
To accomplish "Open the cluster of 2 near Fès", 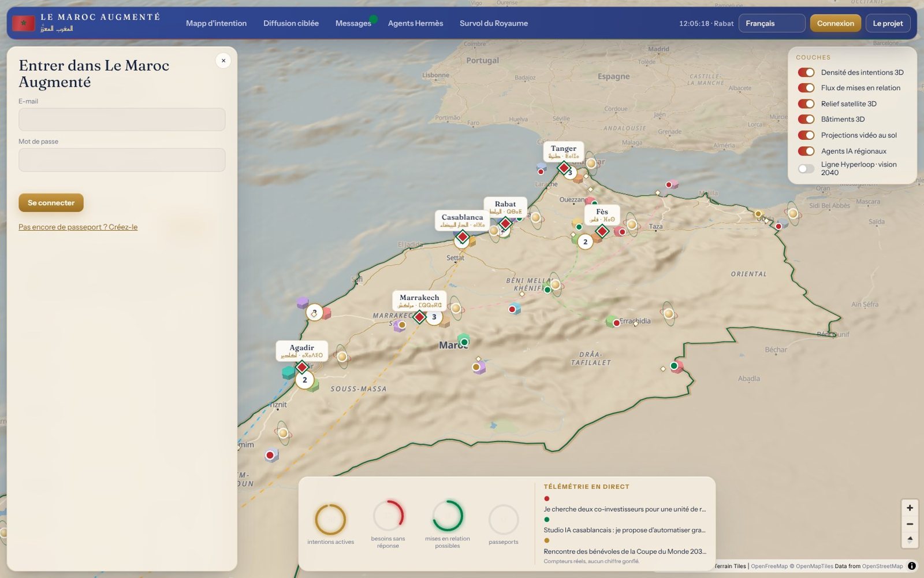I will coord(585,242).
